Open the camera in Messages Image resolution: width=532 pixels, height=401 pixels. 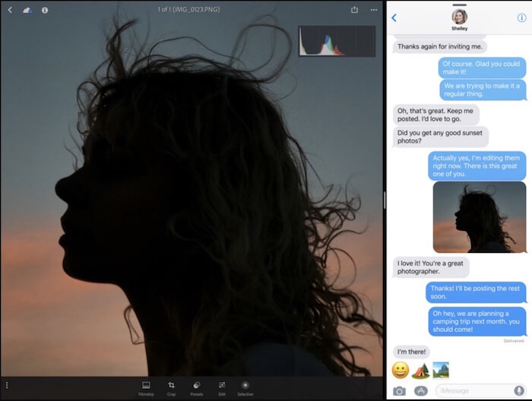click(399, 391)
